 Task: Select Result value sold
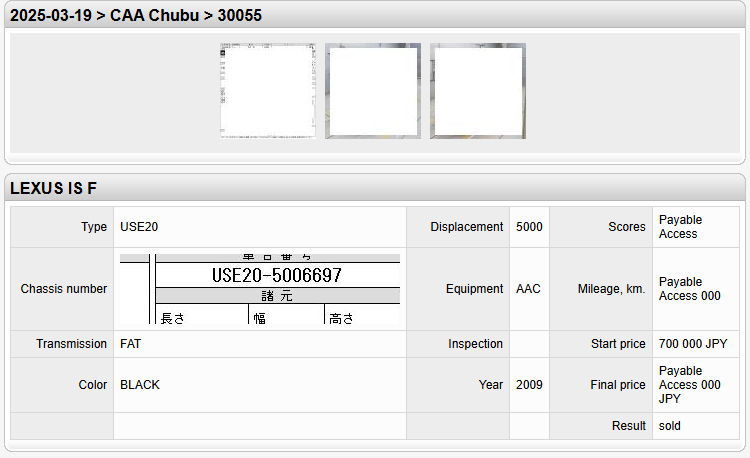pos(670,426)
